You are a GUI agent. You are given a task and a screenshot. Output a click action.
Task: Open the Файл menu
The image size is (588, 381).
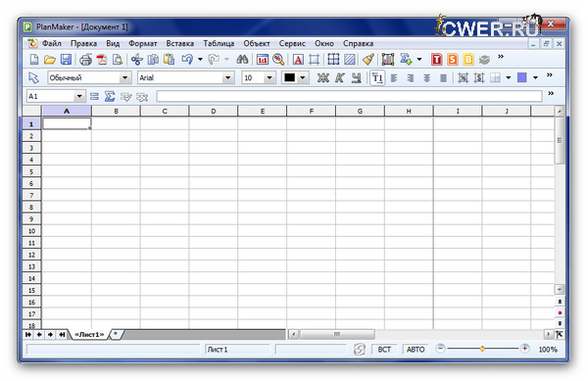(51, 43)
